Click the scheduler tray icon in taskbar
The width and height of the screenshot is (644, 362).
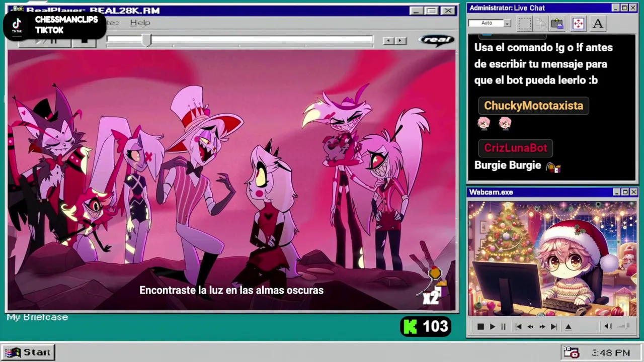click(x=571, y=352)
